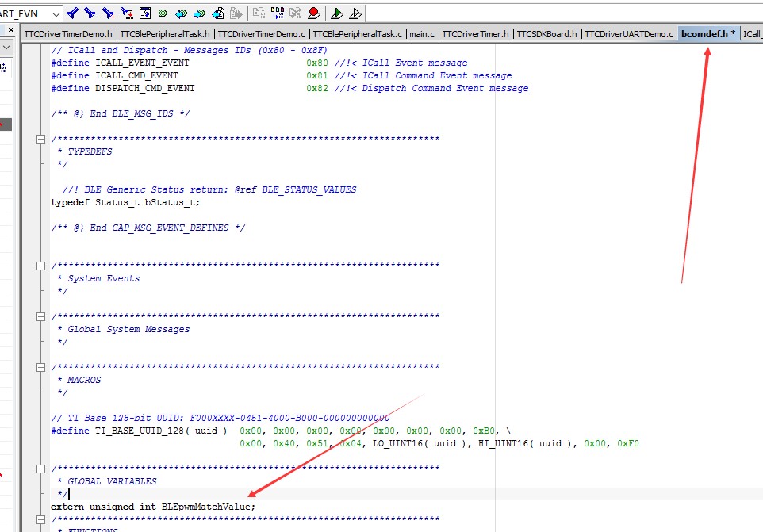Image resolution: width=763 pixels, height=532 pixels.
Task: Open the Replace tool in toolbar
Action: pos(127,13)
